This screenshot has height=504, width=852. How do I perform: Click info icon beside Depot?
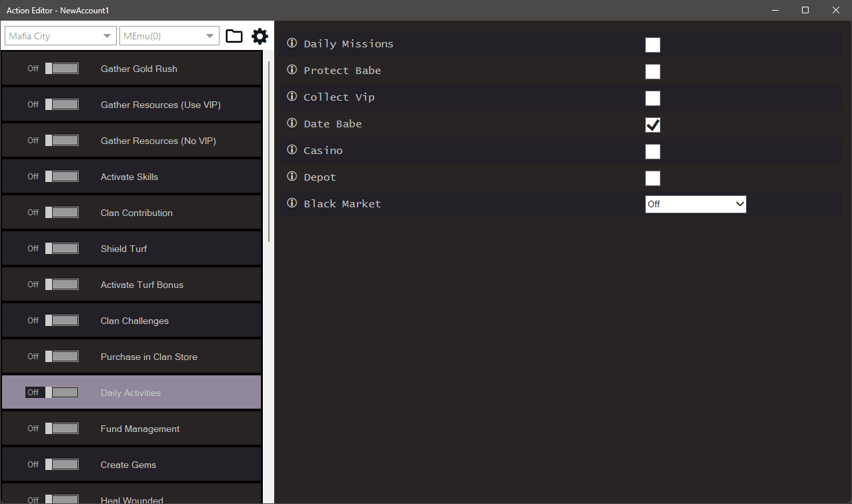(x=292, y=177)
